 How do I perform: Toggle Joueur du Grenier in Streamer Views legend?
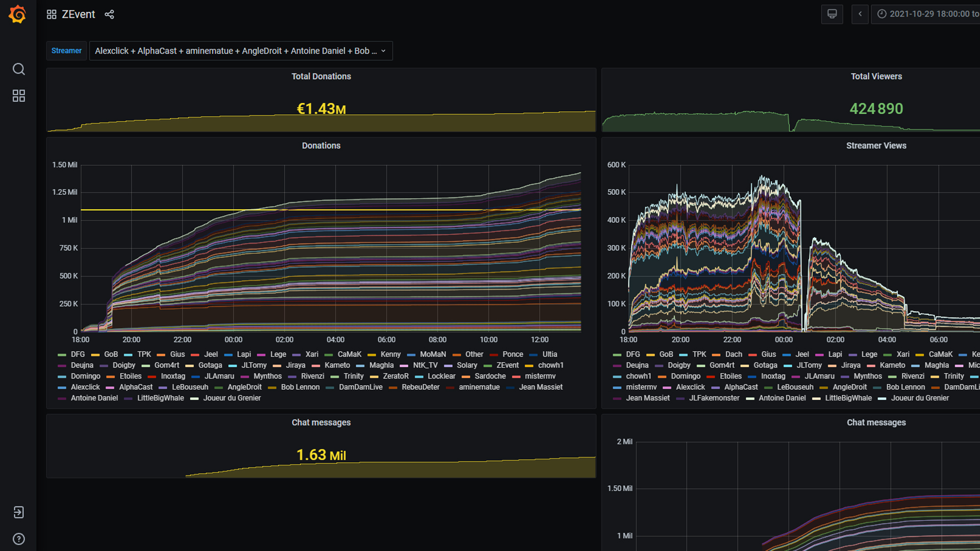920,398
